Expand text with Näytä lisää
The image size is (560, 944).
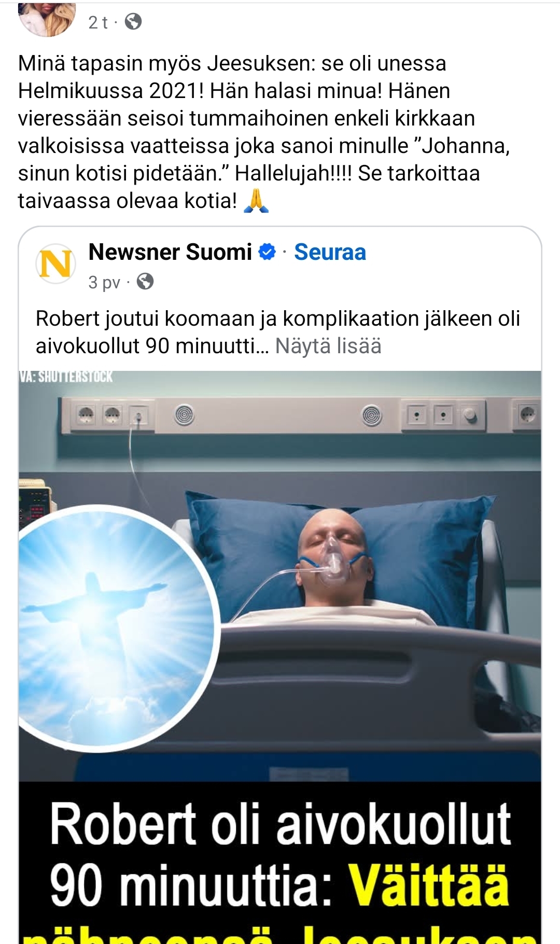pyautogui.click(x=328, y=346)
